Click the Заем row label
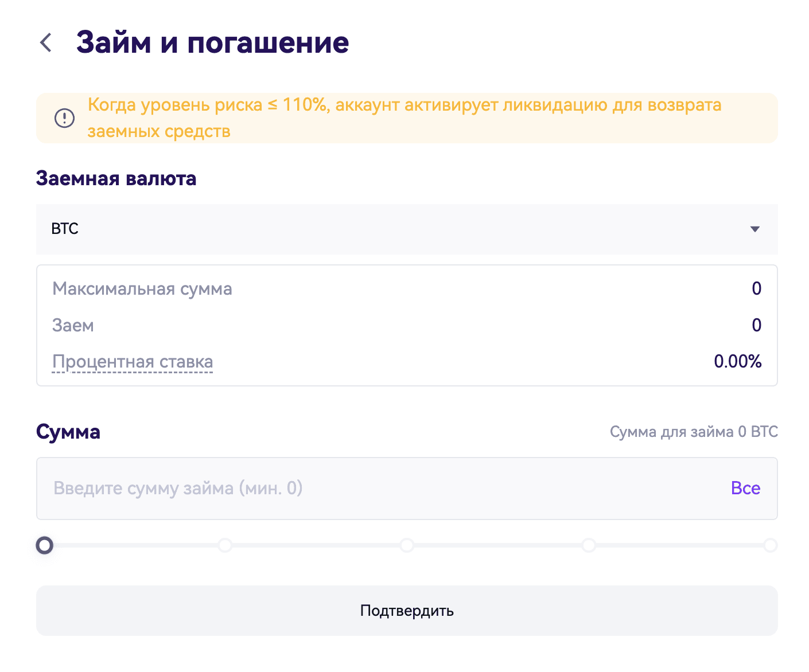809x672 pixels. point(73,325)
